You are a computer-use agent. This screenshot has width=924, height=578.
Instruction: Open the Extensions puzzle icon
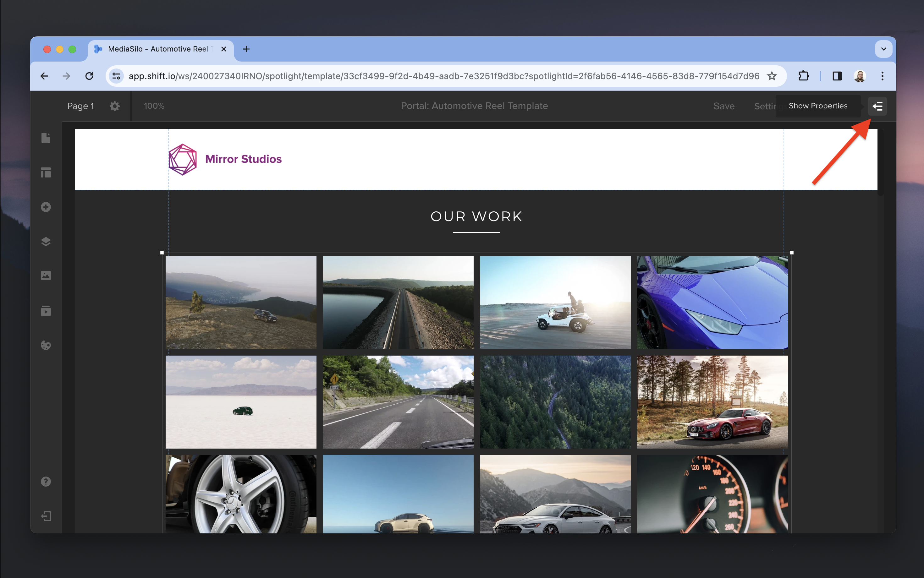804,76
